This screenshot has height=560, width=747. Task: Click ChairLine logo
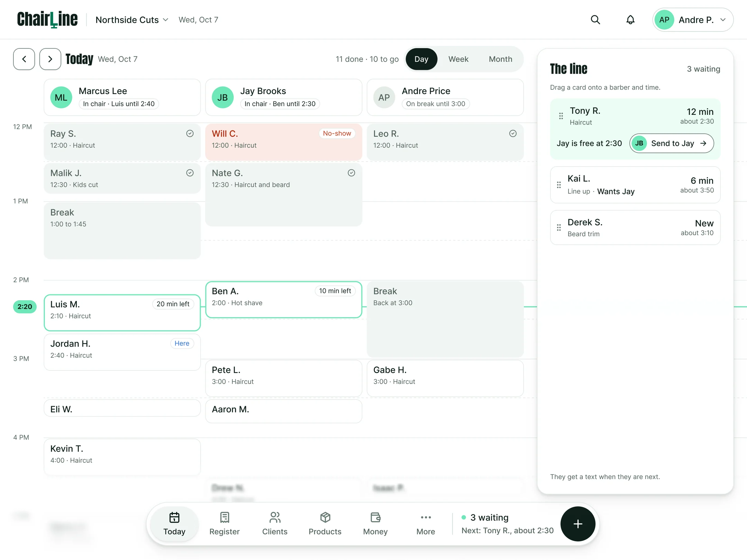pyautogui.click(x=47, y=19)
